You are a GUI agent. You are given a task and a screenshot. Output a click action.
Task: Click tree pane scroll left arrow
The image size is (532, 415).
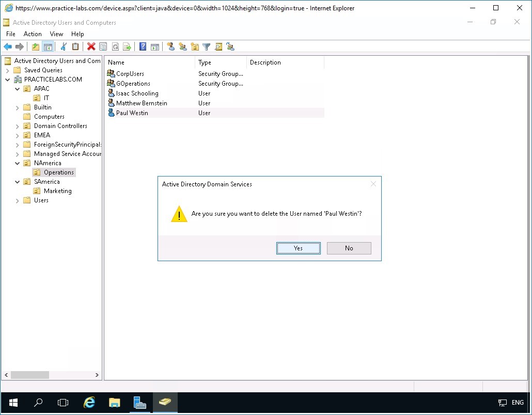pyautogui.click(x=6, y=375)
